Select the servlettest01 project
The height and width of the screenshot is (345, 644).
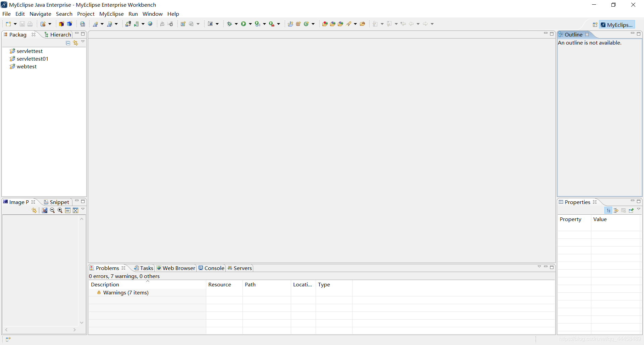[29, 59]
